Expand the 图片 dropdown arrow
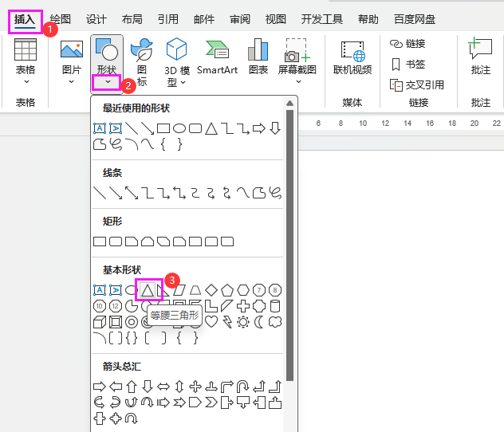 pyautogui.click(x=71, y=82)
